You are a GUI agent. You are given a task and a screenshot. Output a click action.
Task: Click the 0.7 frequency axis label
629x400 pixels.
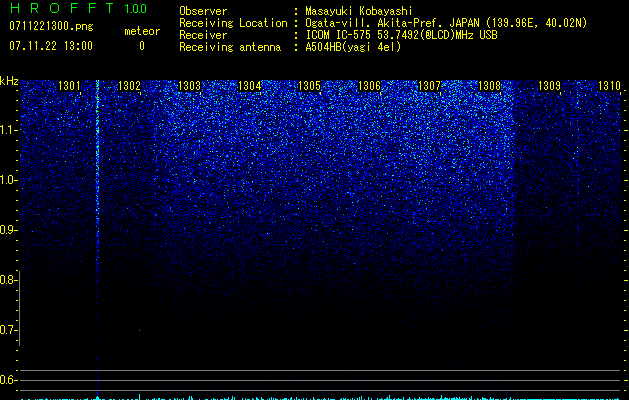[9, 330]
